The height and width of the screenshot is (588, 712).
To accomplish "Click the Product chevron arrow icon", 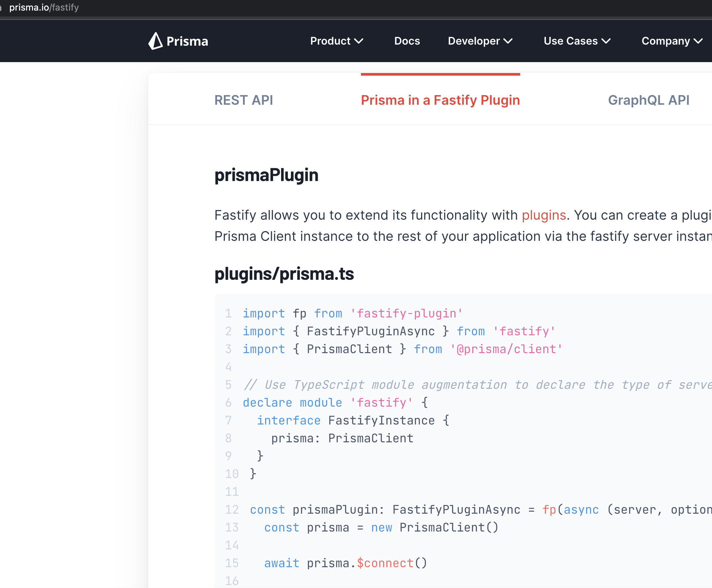I will point(359,41).
